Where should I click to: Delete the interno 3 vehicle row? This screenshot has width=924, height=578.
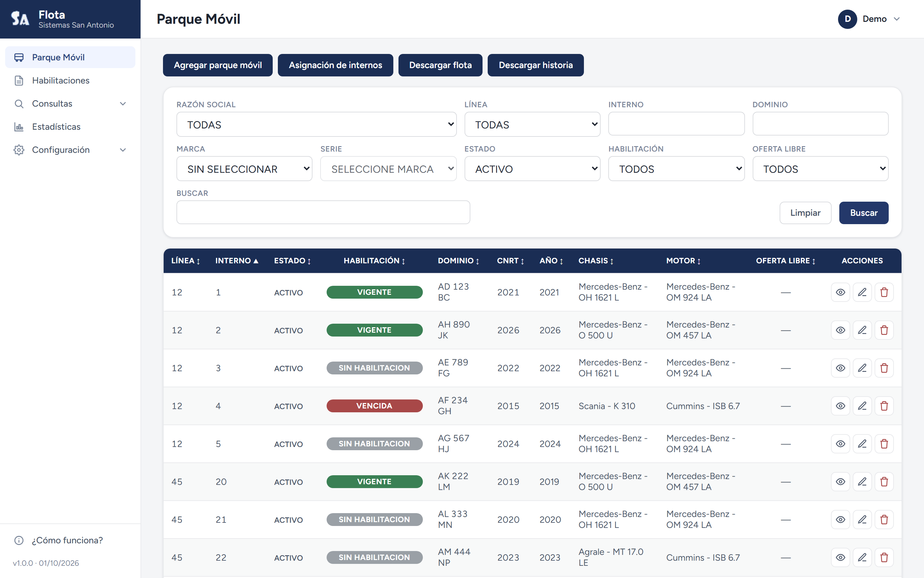tap(884, 368)
